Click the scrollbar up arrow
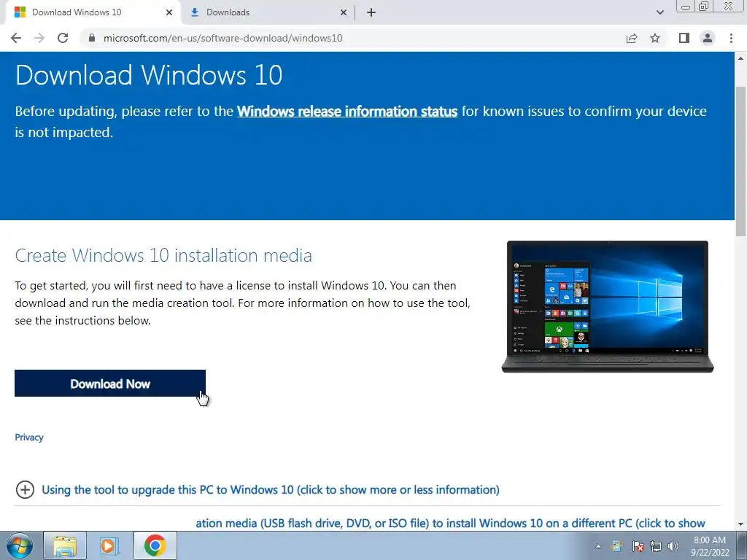The image size is (747, 560). [x=740, y=58]
